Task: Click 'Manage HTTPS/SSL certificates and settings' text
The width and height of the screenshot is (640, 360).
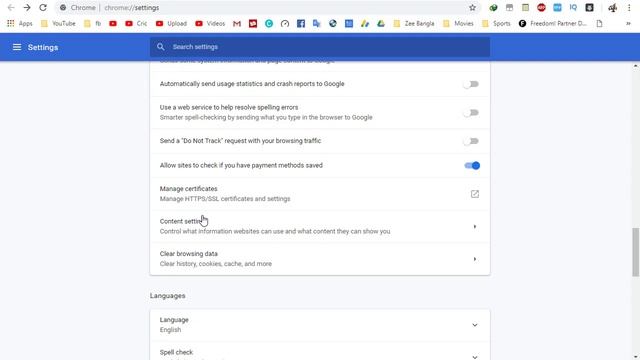Action: (x=225, y=199)
